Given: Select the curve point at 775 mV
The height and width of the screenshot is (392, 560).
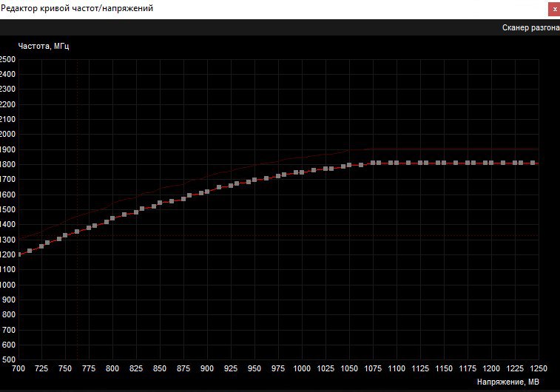Looking at the screenshot, I should [89, 227].
